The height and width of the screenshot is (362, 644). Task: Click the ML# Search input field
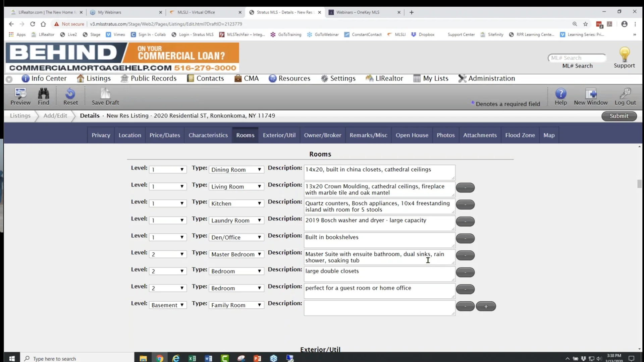pyautogui.click(x=577, y=58)
